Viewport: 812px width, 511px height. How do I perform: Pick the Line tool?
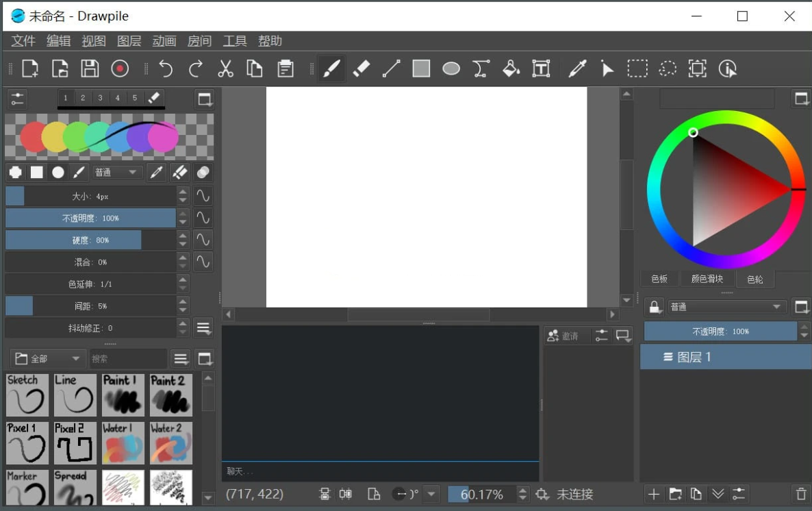tap(391, 68)
